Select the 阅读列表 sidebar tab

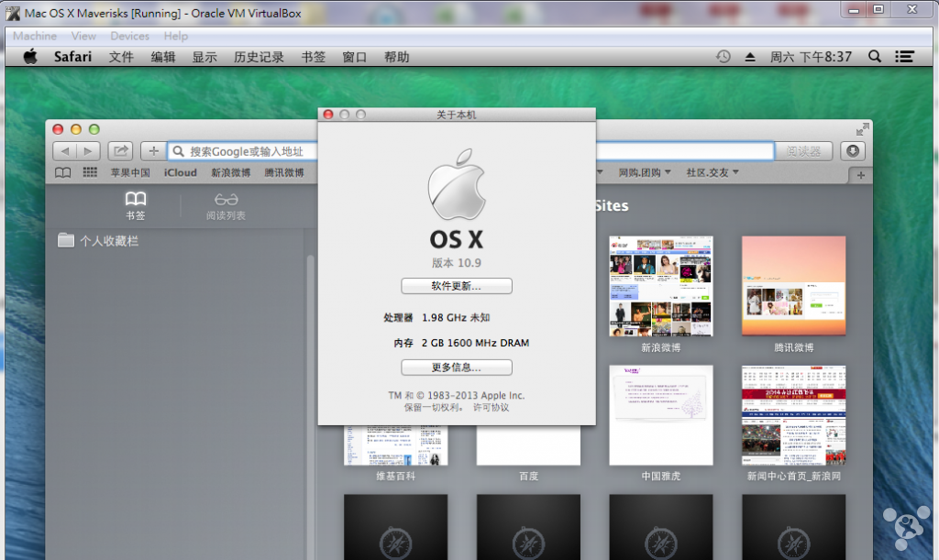pos(226,206)
